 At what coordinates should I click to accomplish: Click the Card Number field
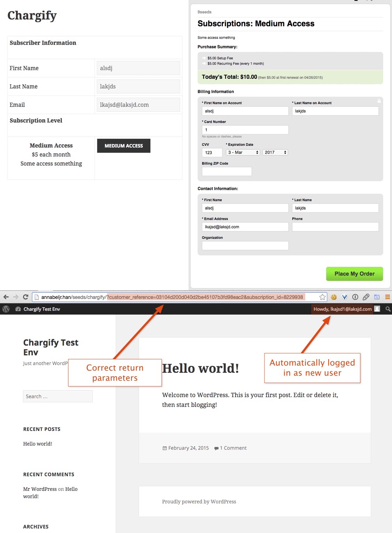(245, 130)
